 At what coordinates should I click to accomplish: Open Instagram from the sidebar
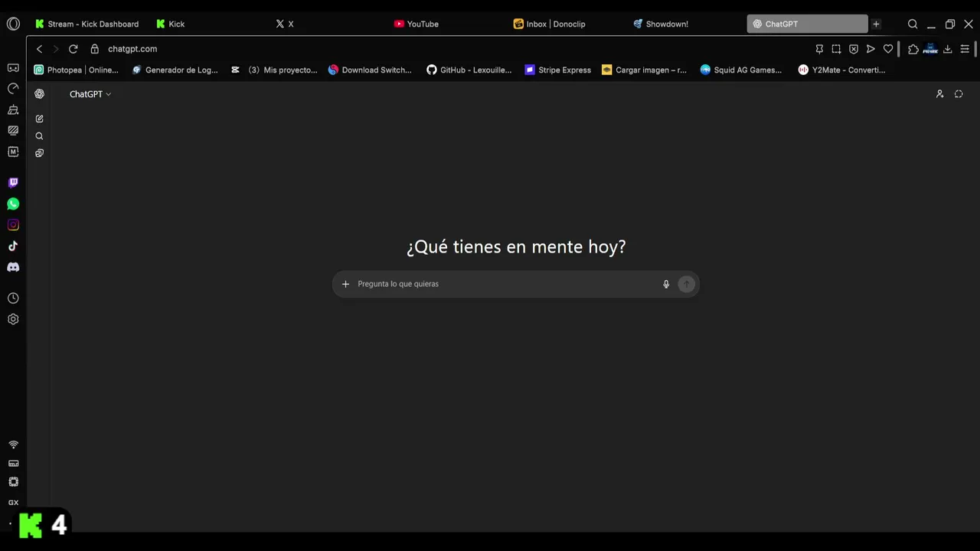[13, 225]
